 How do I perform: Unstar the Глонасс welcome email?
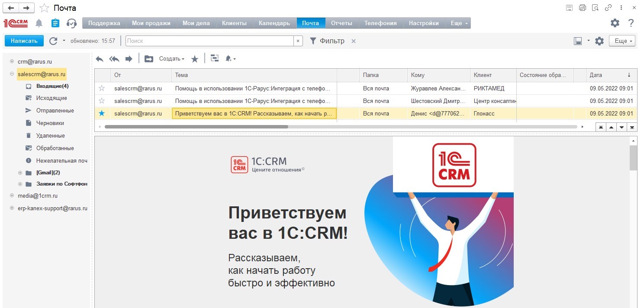pyautogui.click(x=102, y=113)
